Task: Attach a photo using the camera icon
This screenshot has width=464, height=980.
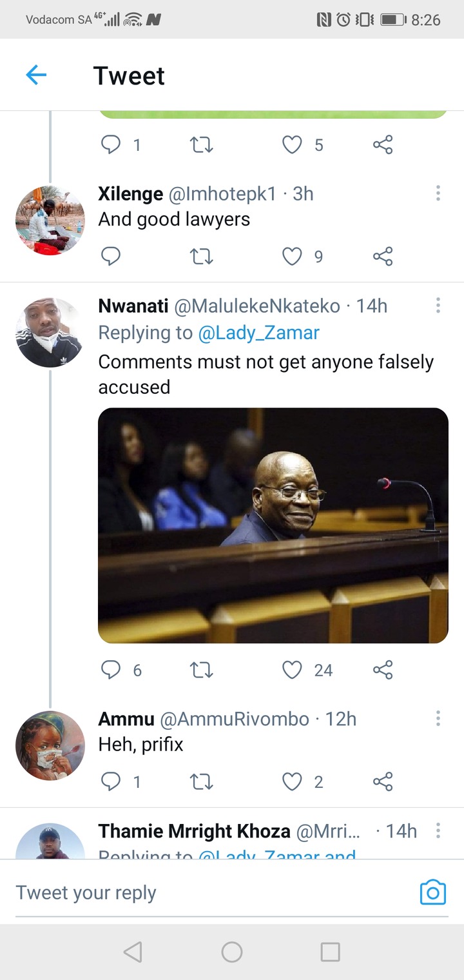Action: 433,892
